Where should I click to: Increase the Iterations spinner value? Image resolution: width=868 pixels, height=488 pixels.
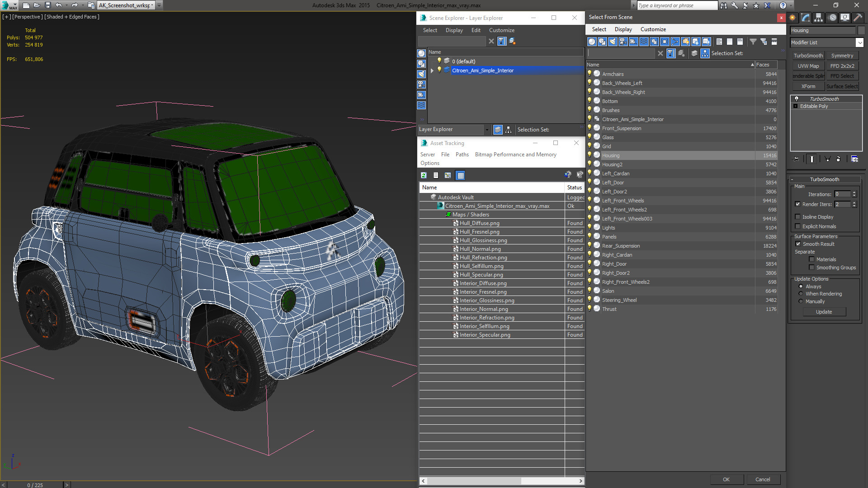click(x=854, y=192)
